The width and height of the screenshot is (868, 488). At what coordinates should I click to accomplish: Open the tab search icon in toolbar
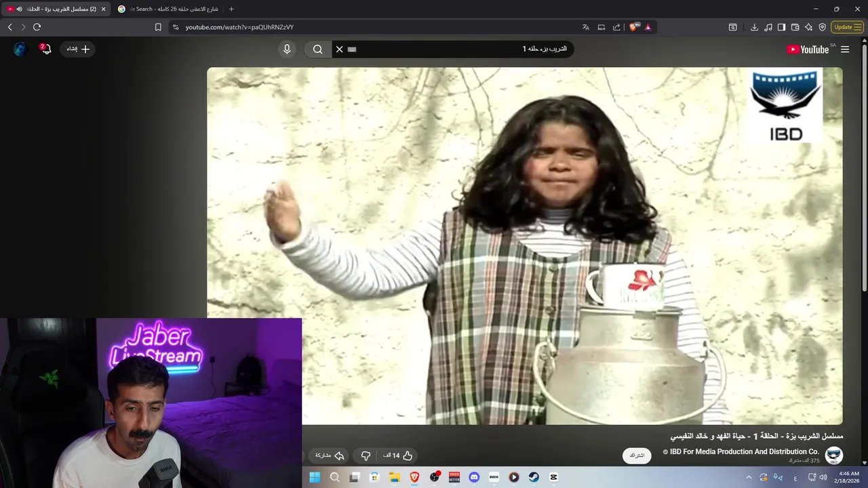pos(733,27)
